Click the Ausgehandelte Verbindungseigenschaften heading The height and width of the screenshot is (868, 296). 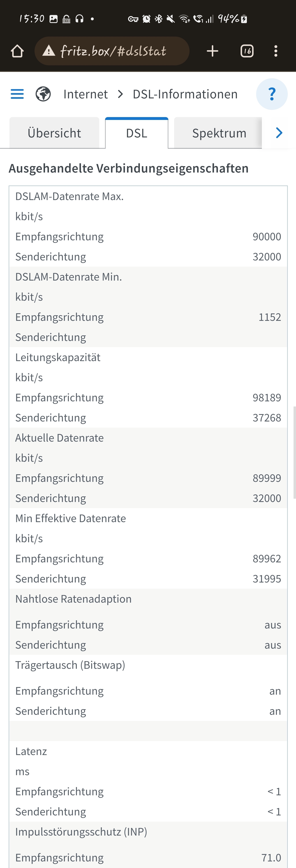pos(128,168)
